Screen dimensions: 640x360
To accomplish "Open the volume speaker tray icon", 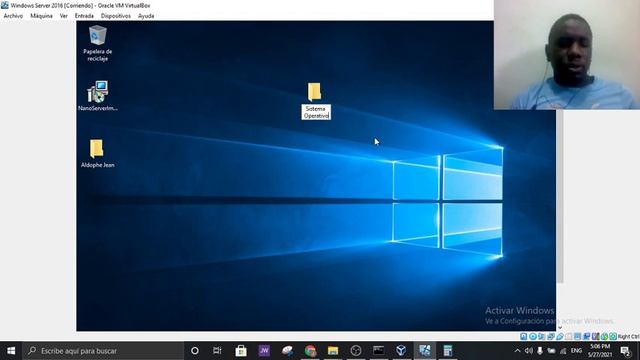I will tap(529, 351).
